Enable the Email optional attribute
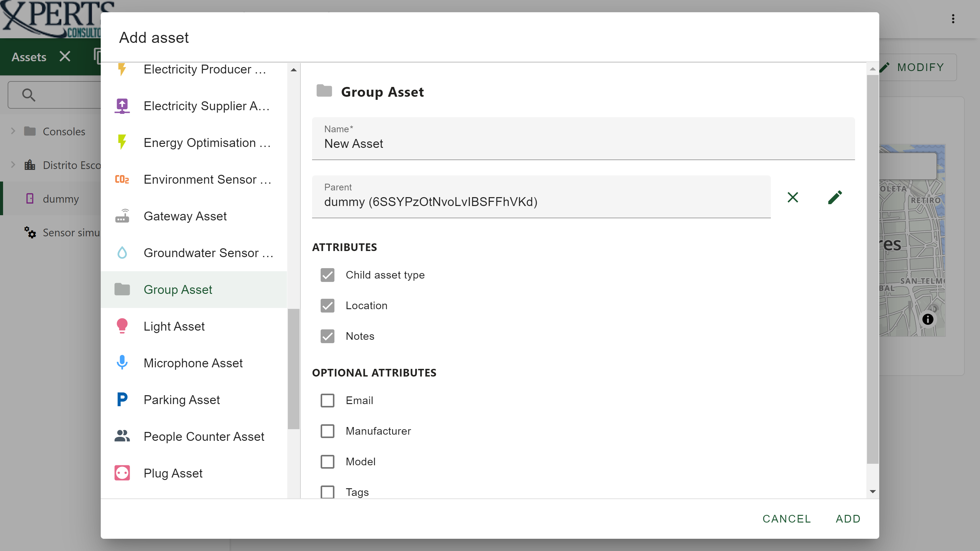 coord(327,400)
